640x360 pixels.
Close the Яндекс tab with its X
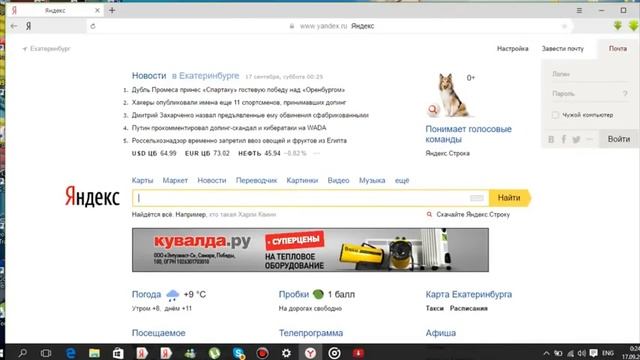[98, 11]
